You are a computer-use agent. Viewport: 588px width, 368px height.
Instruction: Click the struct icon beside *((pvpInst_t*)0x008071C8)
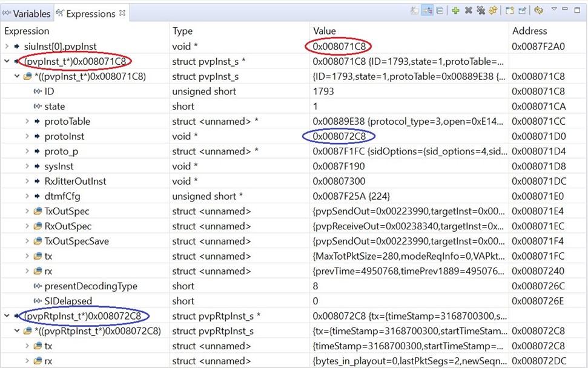27,76
